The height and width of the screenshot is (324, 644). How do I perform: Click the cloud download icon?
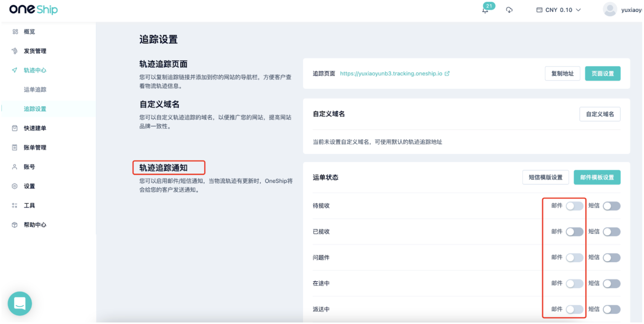point(509,10)
